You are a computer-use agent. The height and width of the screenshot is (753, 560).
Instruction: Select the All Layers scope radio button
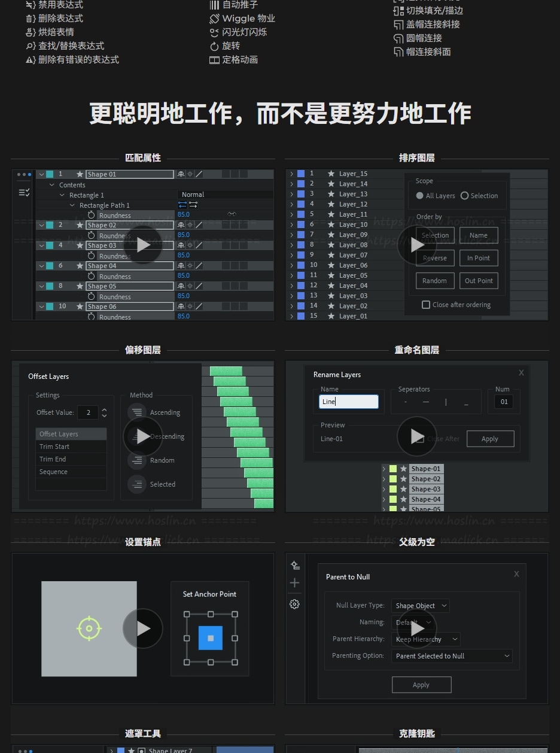pyautogui.click(x=420, y=196)
